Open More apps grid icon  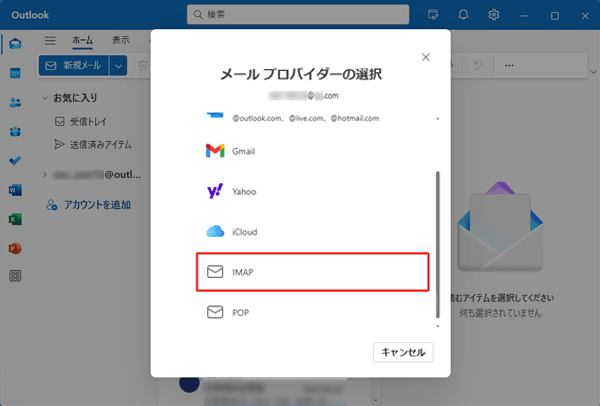coord(15,276)
